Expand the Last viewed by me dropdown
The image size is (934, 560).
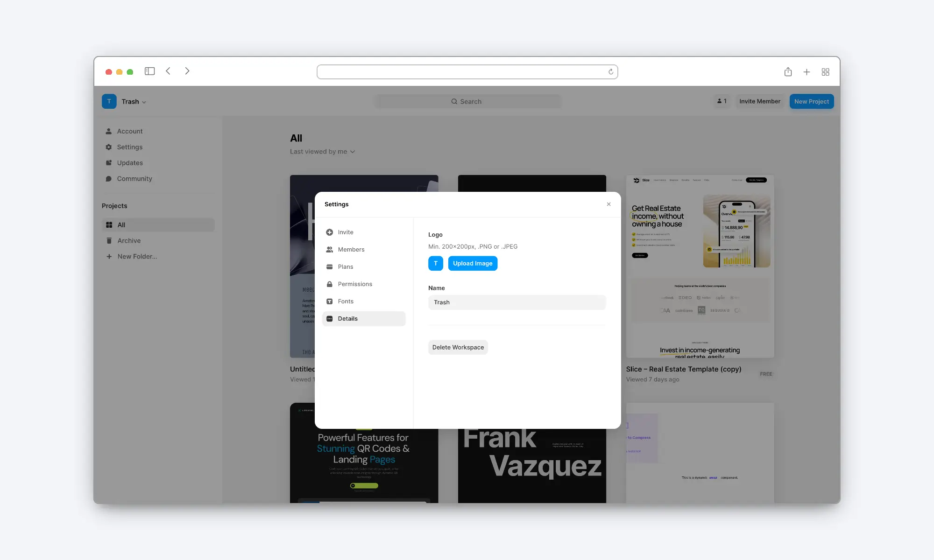click(x=322, y=151)
